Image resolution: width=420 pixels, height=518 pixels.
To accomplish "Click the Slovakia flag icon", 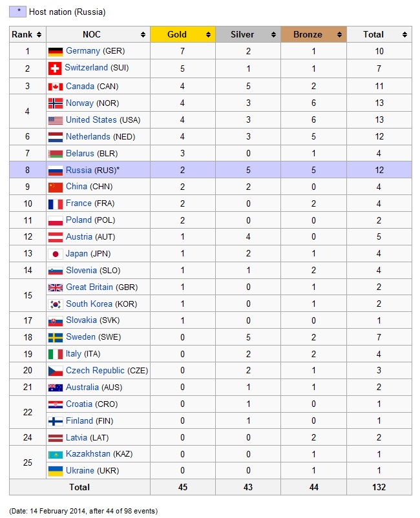I will click(56, 321).
